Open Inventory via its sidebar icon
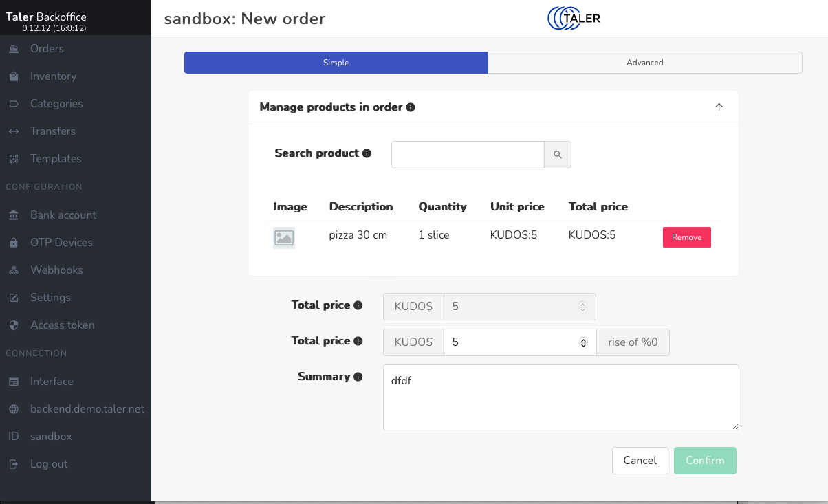This screenshot has height=504, width=828. tap(14, 76)
